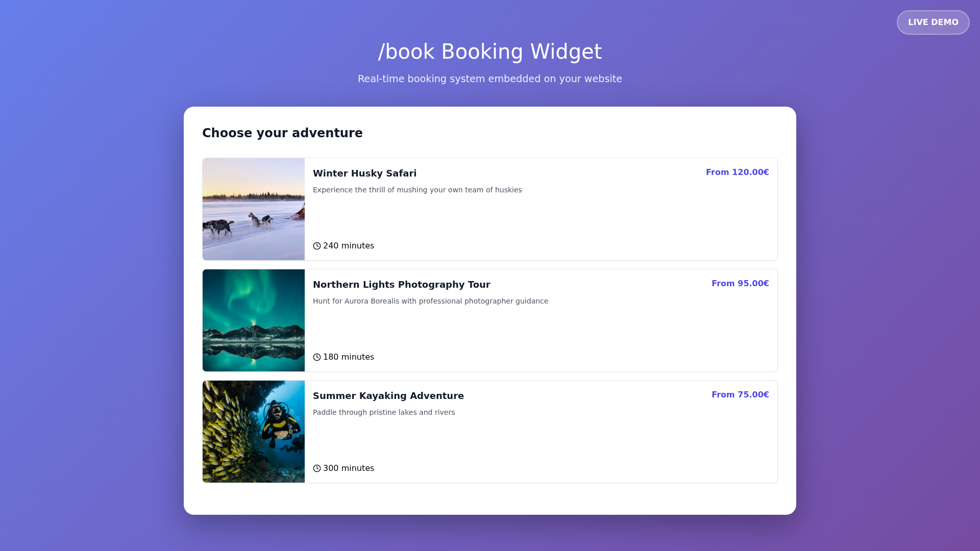Click the clock icon on Winter Husky Safari card
This screenshot has width=980, height=551.
316,245
